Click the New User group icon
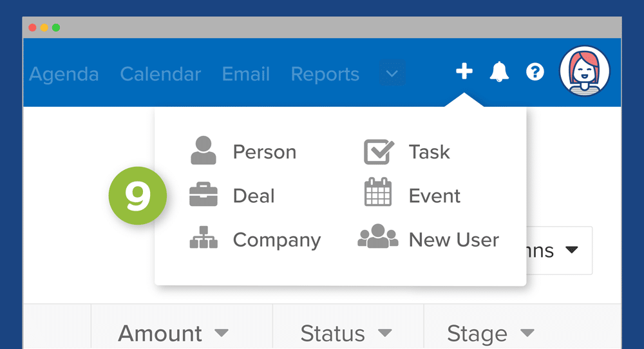This screenshot has height=349, width=644. click(x=378, y=237)
